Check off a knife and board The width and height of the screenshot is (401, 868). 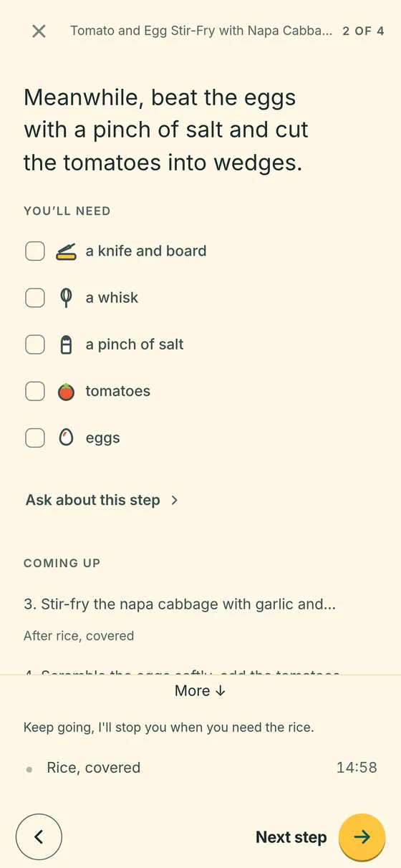coord(35,251)
